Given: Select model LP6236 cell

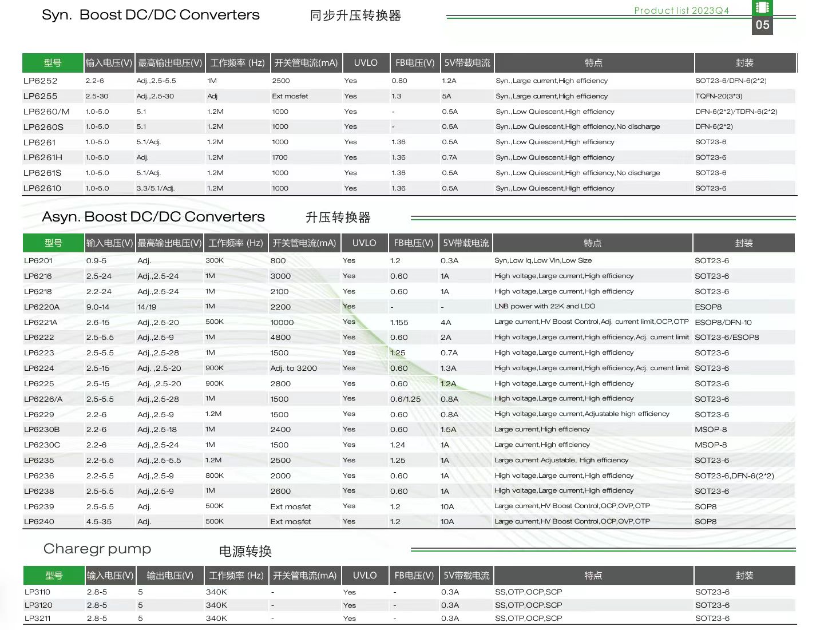Looking at the screenshot, I should 39,476.
